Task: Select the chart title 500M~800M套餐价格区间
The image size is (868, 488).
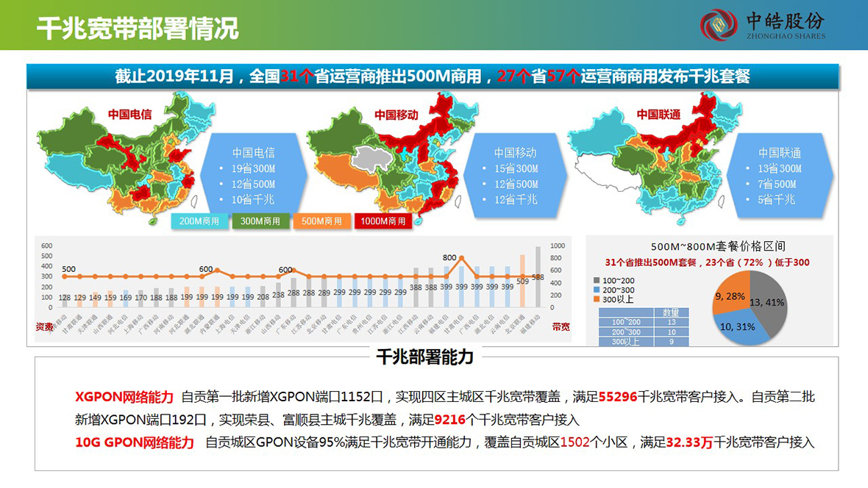Action: pyautogui.click(x=718, y=246)
